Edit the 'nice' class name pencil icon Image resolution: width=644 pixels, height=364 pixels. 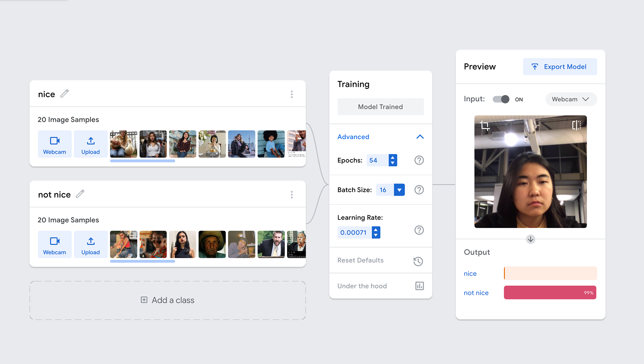point(64,94)
